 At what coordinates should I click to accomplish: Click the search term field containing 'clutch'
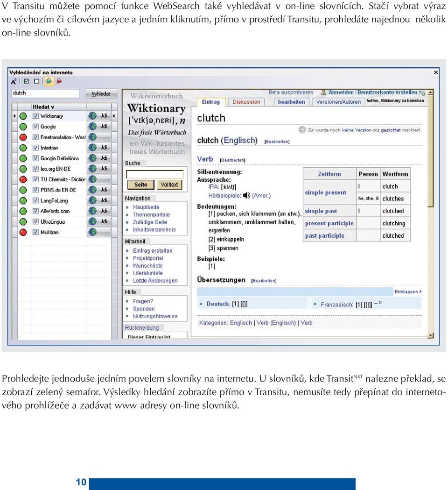coord(46,93)
